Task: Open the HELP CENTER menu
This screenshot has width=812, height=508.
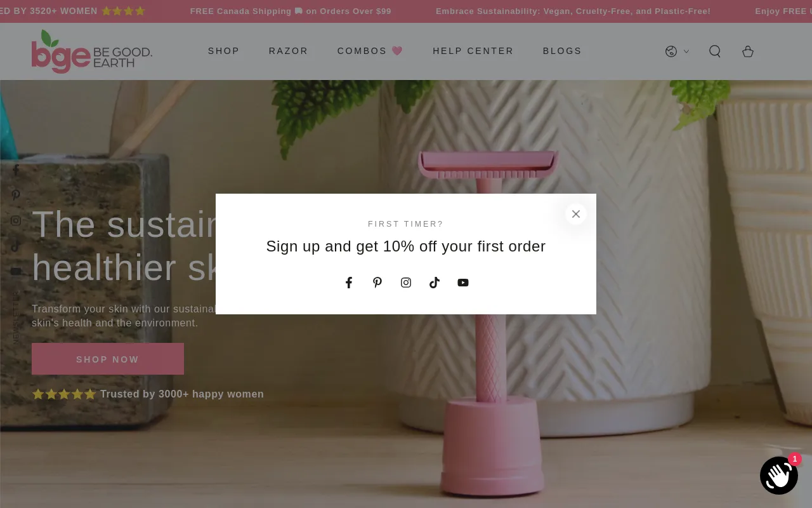Action: pos(473,51)
